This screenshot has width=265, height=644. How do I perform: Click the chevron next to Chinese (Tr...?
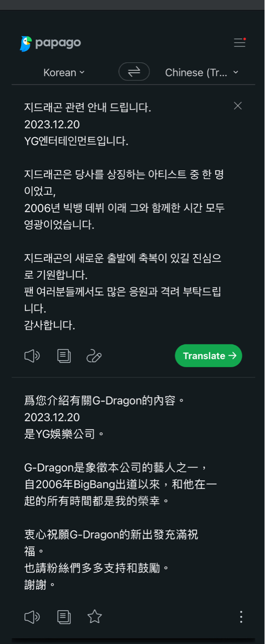tap(236, 72)
